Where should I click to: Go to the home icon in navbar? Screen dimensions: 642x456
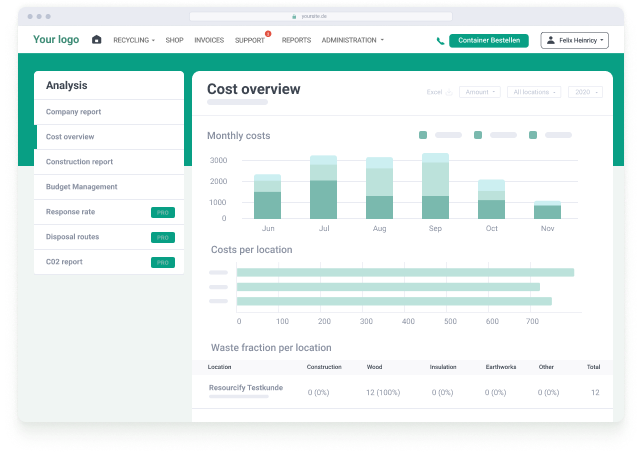point(97,40)
